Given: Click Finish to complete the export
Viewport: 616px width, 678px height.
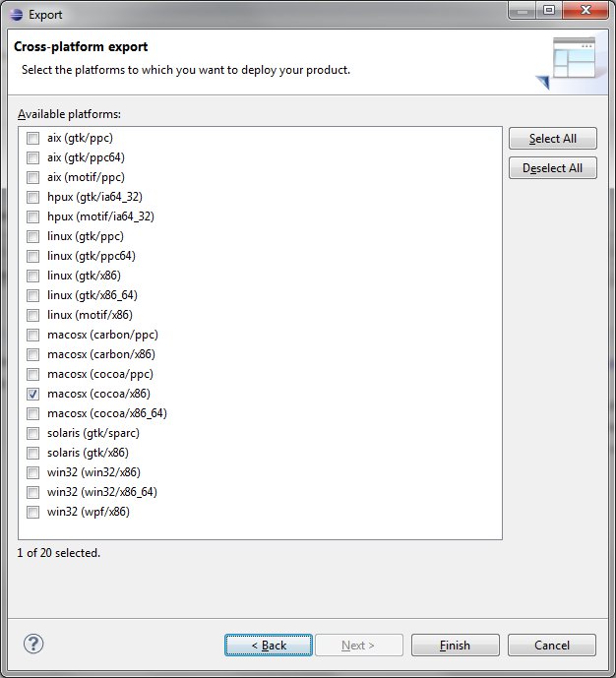Looking at the screenshot, I should (x=455, y=646).
